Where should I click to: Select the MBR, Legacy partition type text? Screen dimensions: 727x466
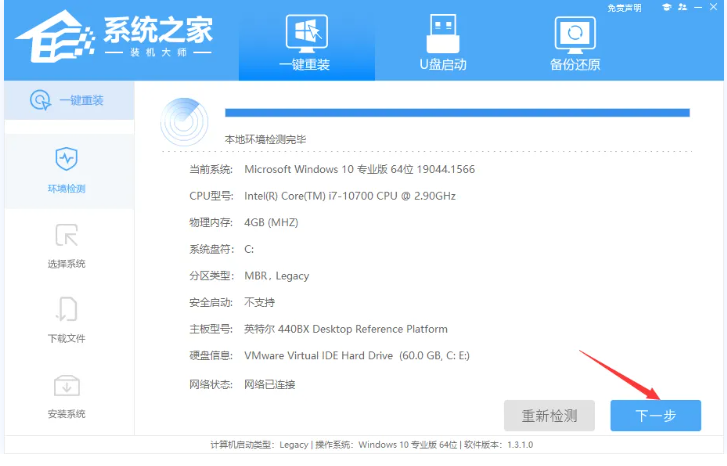[276, 276]
